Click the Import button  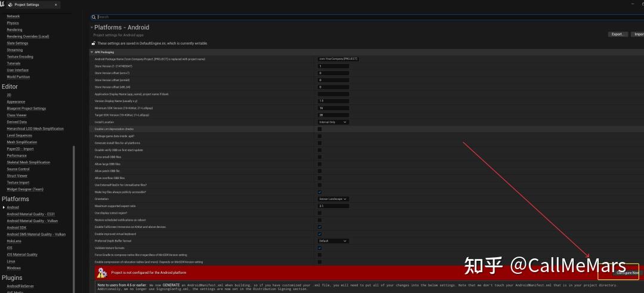click(x=637, y=34)
